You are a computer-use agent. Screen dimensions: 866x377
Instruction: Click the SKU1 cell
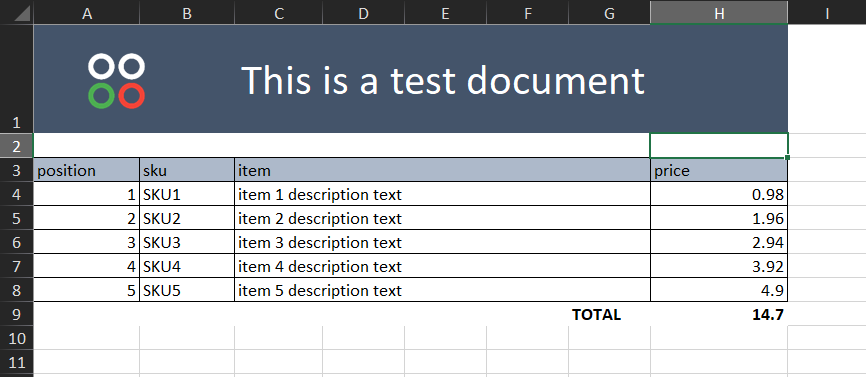pos(187,194)
